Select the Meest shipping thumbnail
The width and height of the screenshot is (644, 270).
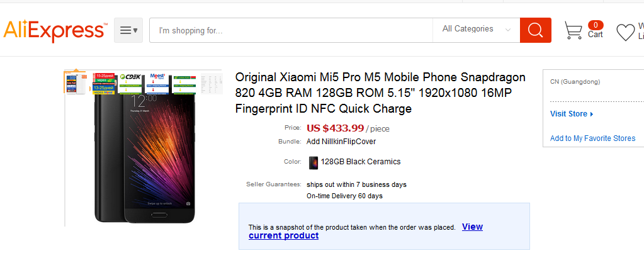click(x=158, y=83)
